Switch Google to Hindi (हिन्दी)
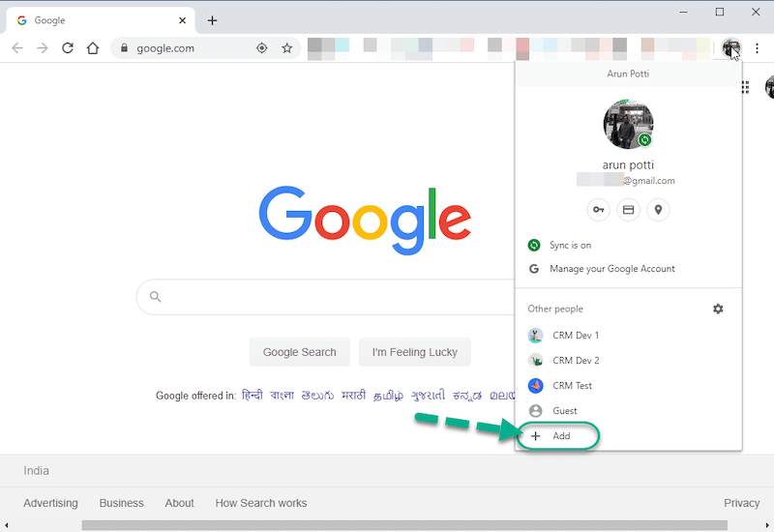 click(253, 396)
